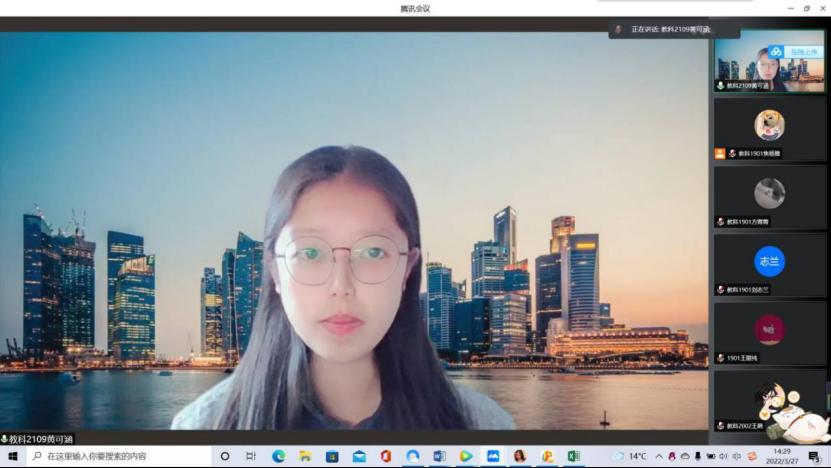Click the speaker name label at bottom-left

pyautogui.click(x=38, y=439)
